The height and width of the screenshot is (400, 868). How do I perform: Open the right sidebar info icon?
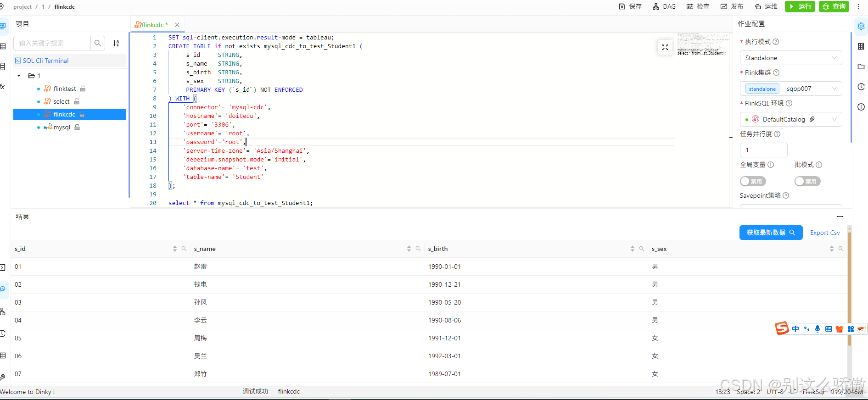tap(861, 107)
